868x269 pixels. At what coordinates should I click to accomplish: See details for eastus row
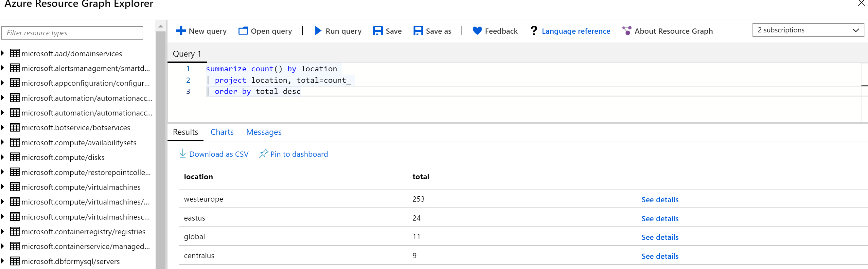coord(660,218)
